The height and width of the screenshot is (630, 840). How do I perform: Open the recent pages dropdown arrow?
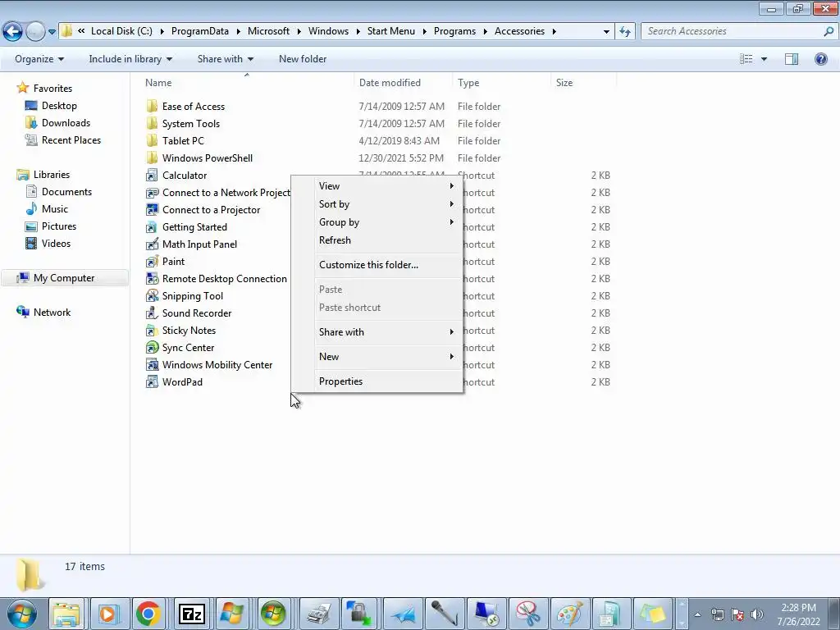pyautogui.click(x=52, y=32)
